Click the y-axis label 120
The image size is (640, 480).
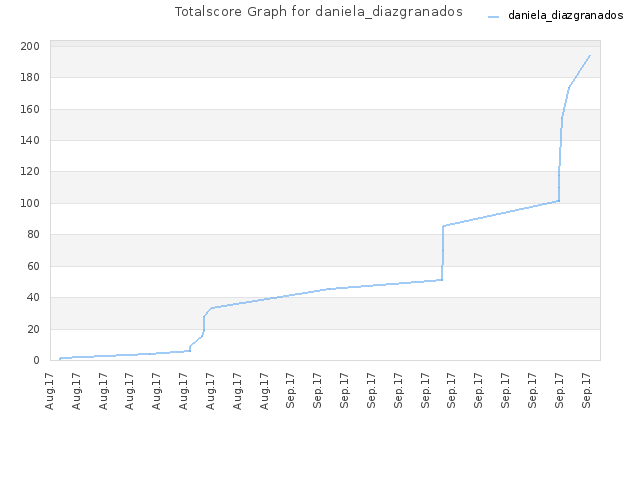click(30, 171)
